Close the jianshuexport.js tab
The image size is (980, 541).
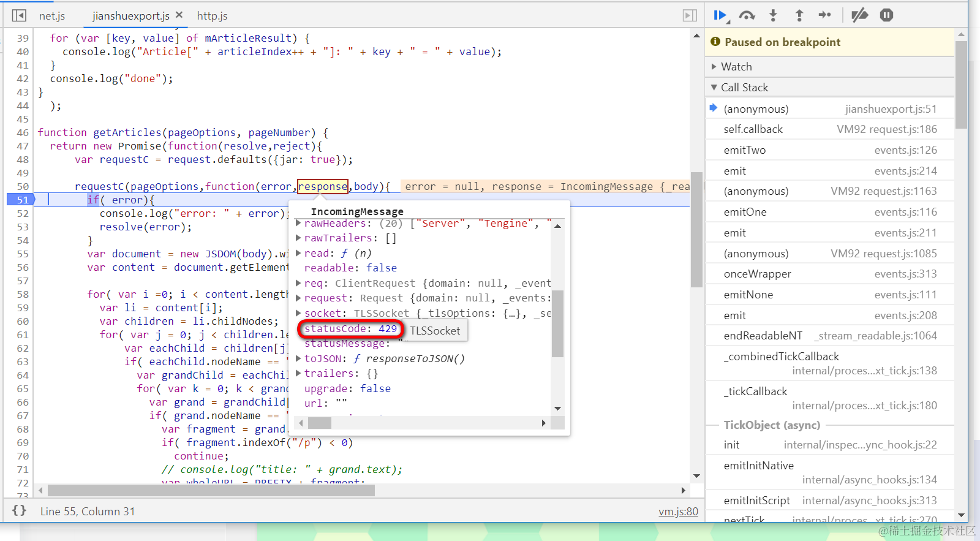[x=179, y=15]
